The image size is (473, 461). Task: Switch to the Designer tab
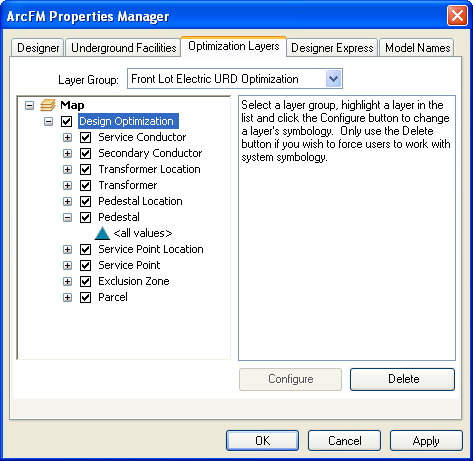38,48
